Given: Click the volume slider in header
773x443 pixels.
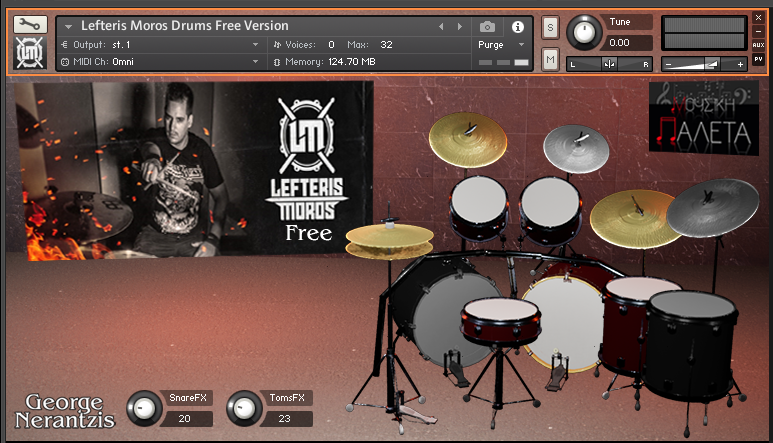Looking at the screenshot, I should (x=704, y=65).
